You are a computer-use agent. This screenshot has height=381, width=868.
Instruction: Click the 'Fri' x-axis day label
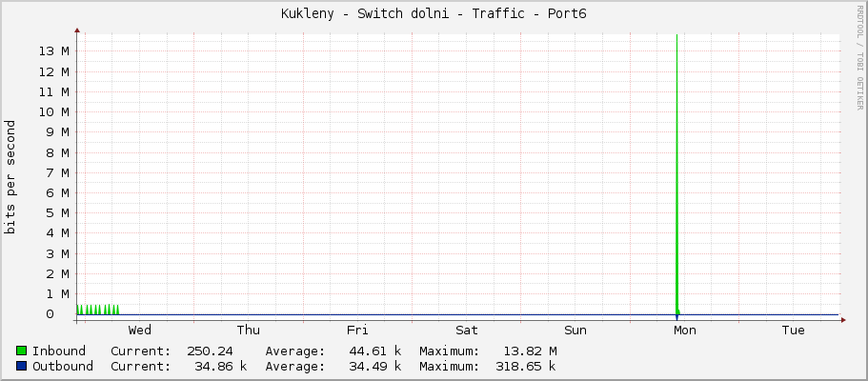[x=357, y=331]
